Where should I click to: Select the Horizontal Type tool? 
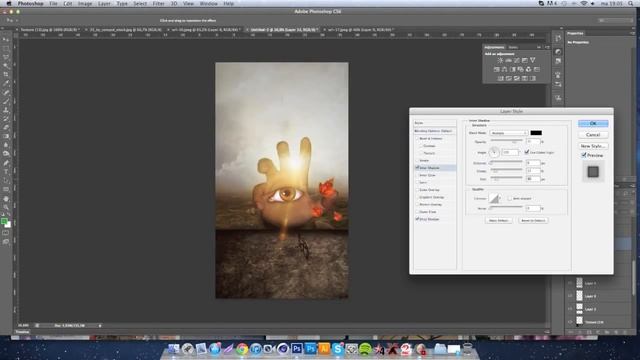click(x=6, y=171)
